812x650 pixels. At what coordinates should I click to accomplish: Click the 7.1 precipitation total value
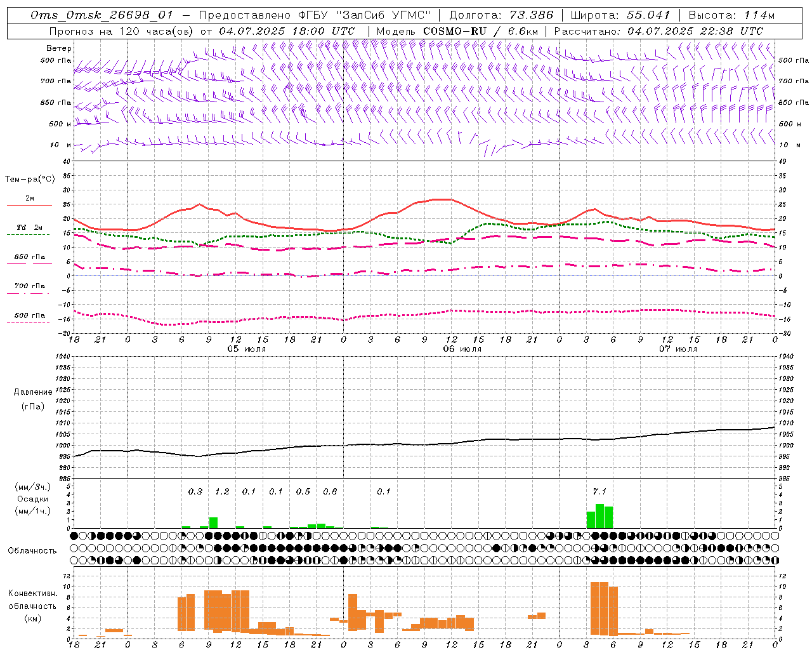(599, 491)
